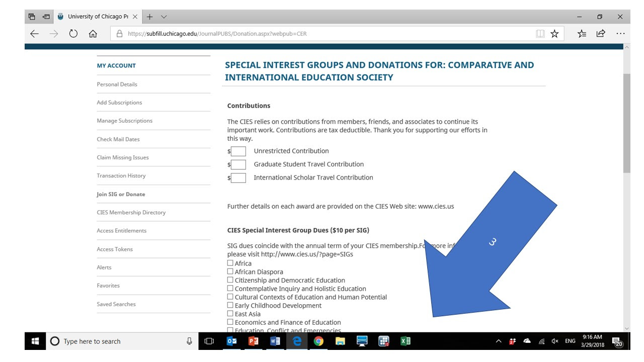Click the set tabs aside icon
Viewport: 644px width, 362px height.
click(46, 17)
